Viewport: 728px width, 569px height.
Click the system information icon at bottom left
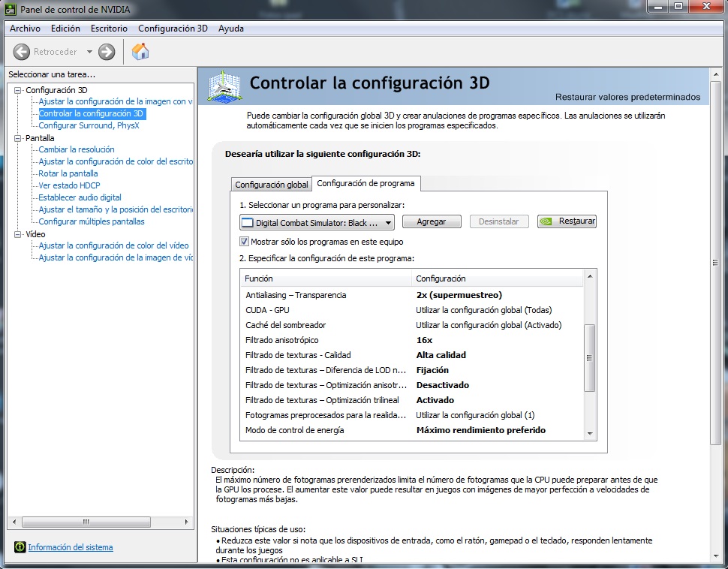[x=20, y=546]
